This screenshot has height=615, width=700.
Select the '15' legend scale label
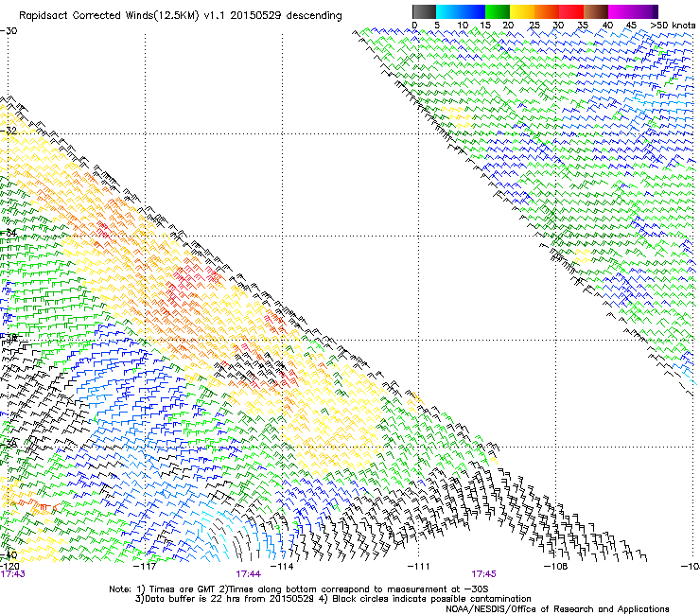pyautogui.click(x=485, y=26)
